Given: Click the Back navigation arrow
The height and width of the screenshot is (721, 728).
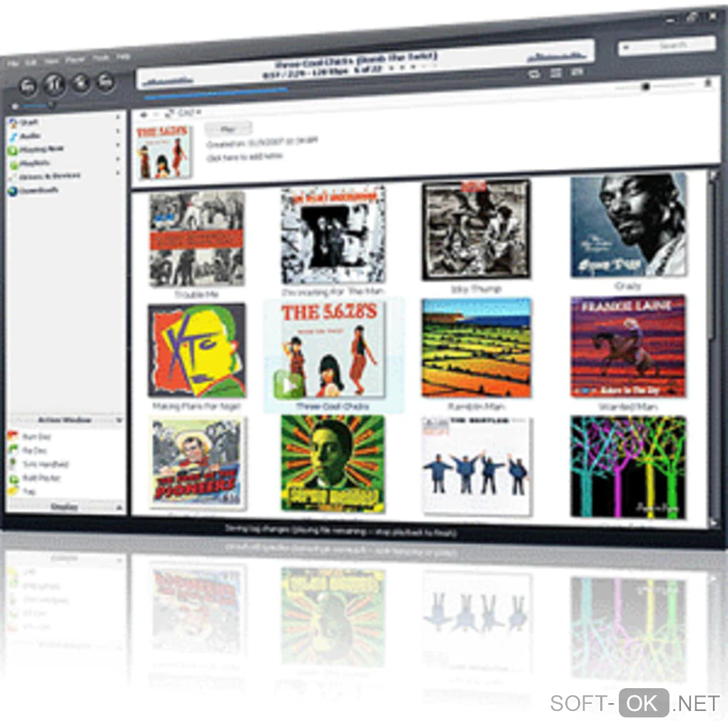Looking at the screenshot, I should 144,115.
